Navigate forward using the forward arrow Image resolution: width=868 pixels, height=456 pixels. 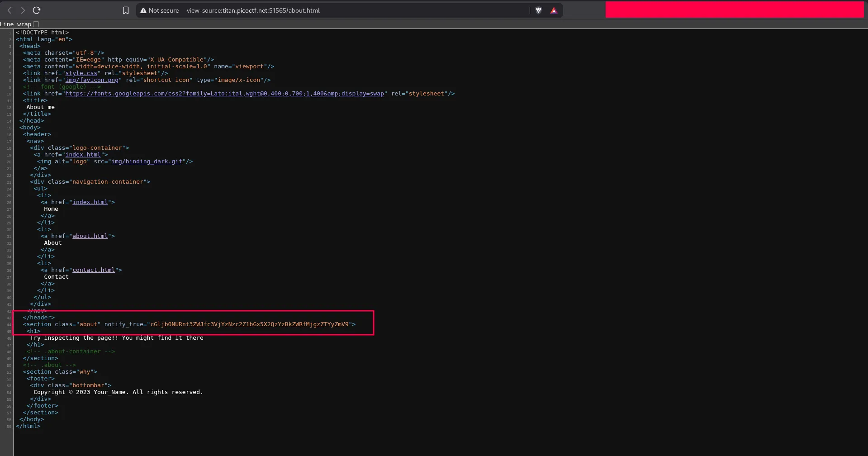coord(23,10)
